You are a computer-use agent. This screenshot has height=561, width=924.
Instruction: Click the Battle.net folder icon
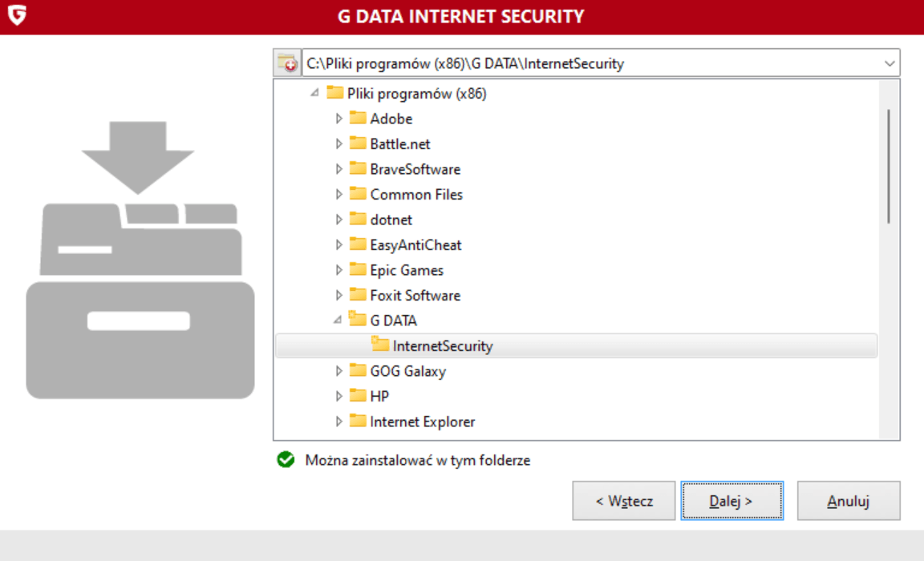coord(358,144)
